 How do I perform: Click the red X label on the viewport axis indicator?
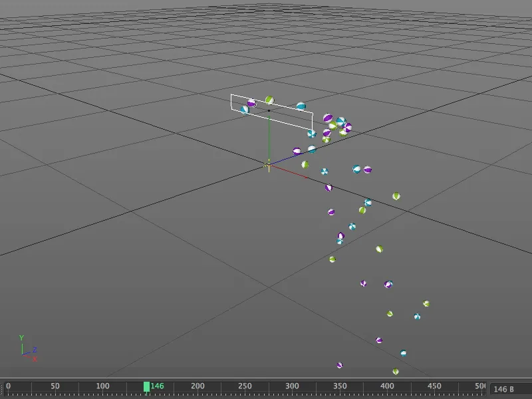point(35,359)
